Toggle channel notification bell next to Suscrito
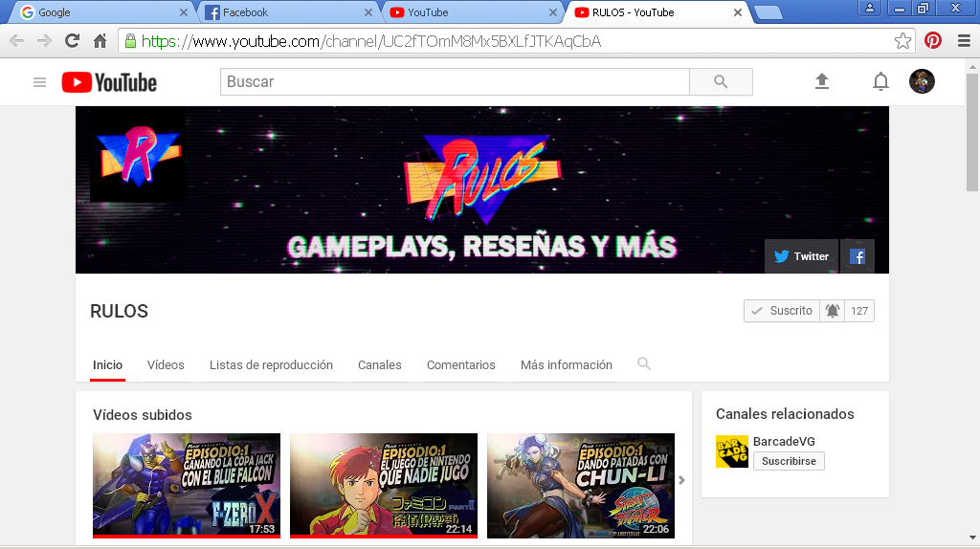Image resolution: width=980 pixels, height=549 pixels. coord(832,311)
